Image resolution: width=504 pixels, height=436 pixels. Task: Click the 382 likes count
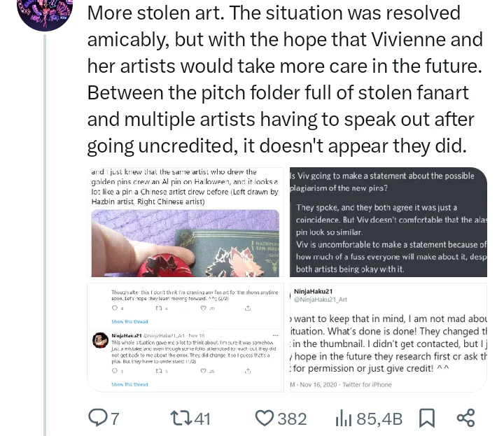292,419
